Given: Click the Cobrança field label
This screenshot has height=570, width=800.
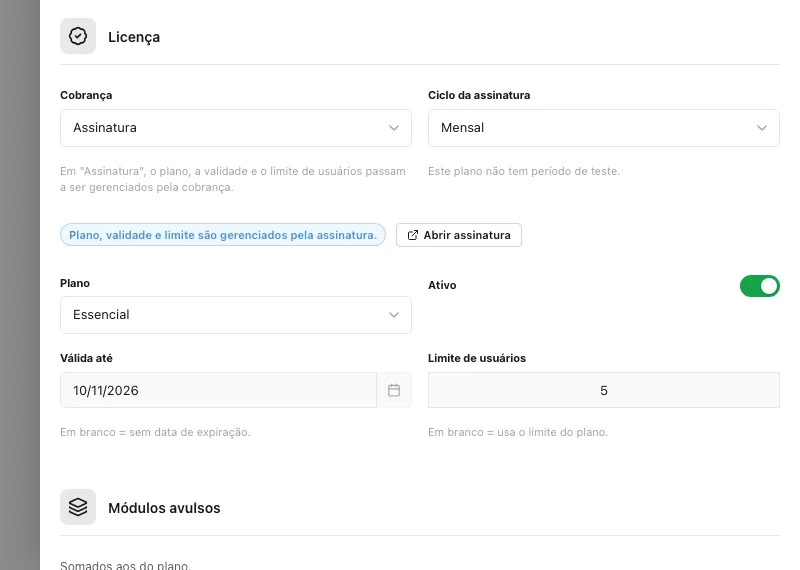Looking at the screenshot, I should pos(86,95).
